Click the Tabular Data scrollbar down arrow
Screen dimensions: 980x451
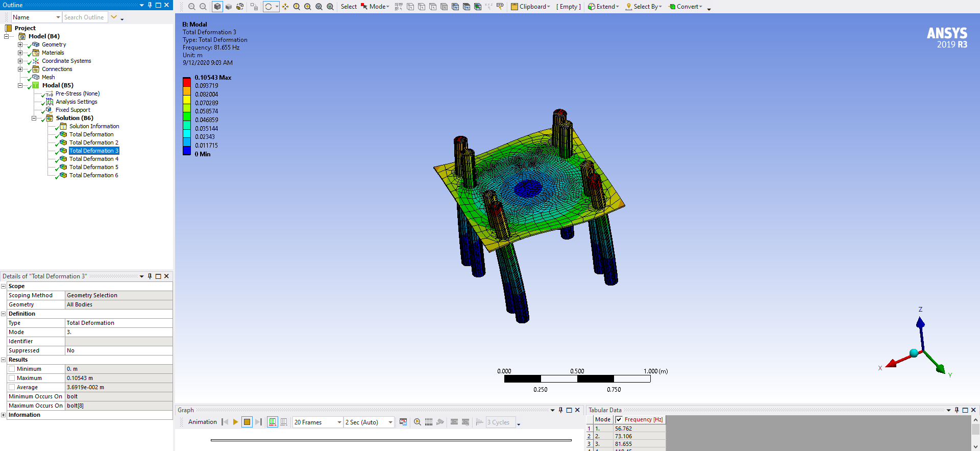[x=975, y=446]
